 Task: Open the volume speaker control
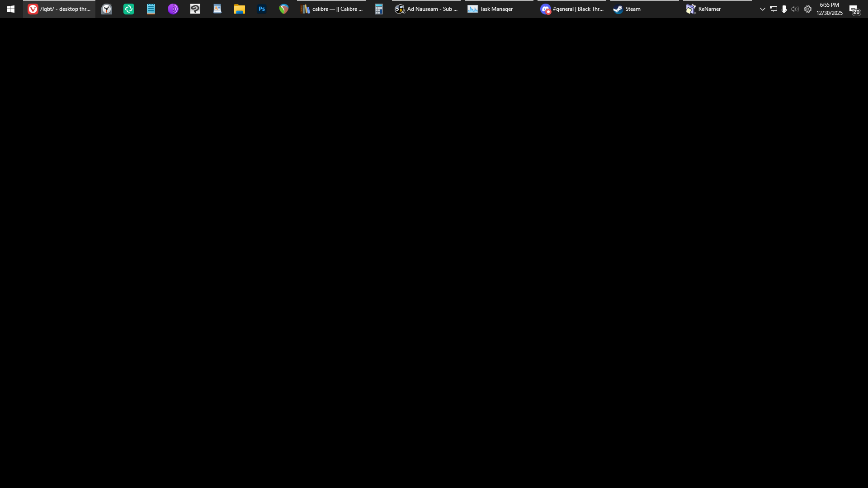click(795, 9)
